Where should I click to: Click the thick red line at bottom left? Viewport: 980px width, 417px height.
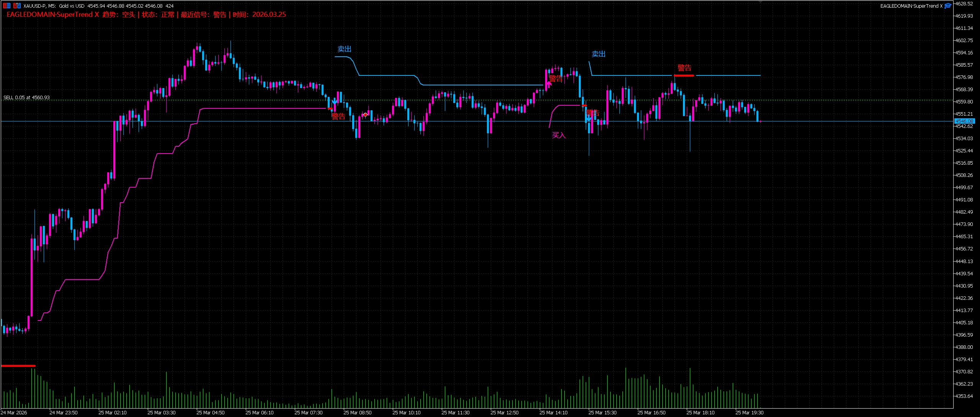[x=18, y=366]
